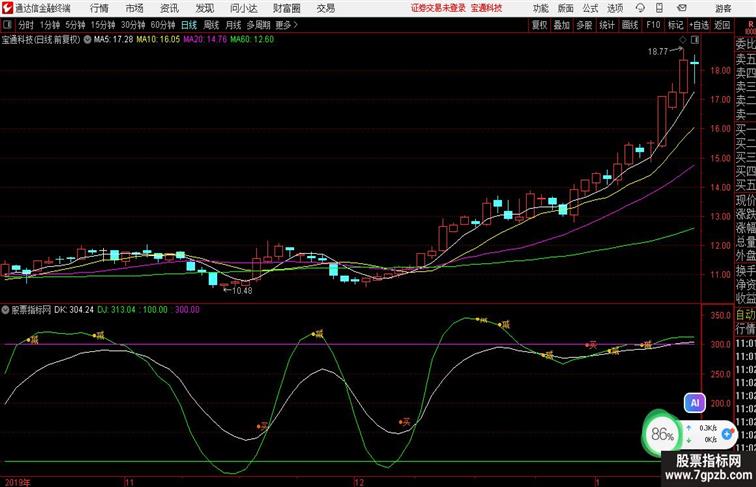The image size is (756, 487).
Task: Open the 资讯 menu
Action: pyautogui.click(x=169, y=8)
